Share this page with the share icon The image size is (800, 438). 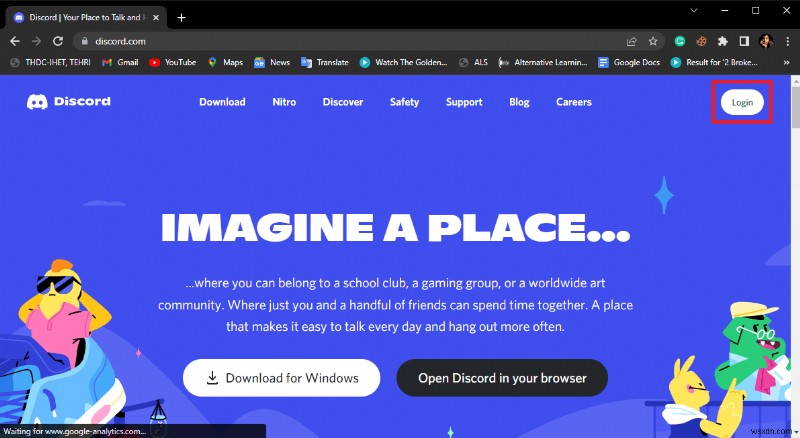tap(632, 41)
